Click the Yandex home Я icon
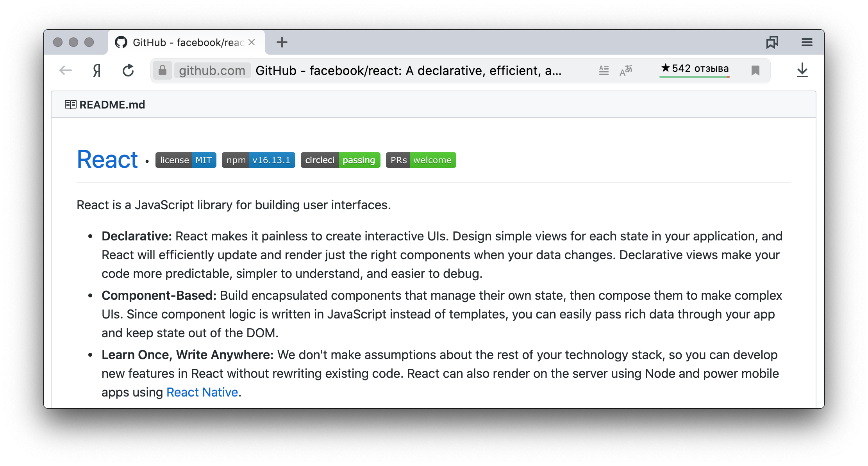Image resolution: width=868 pixels, height=466 pixels. 97,71
